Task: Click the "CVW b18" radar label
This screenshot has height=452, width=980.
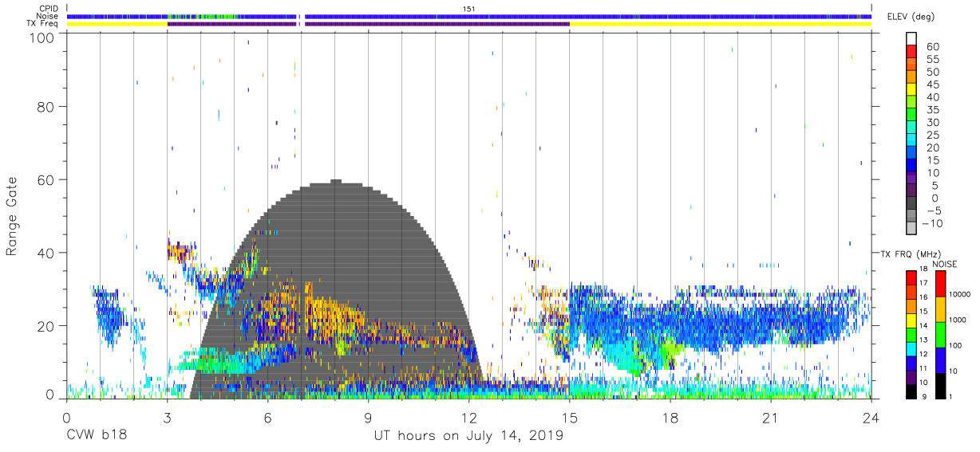Action: [97, 436]
